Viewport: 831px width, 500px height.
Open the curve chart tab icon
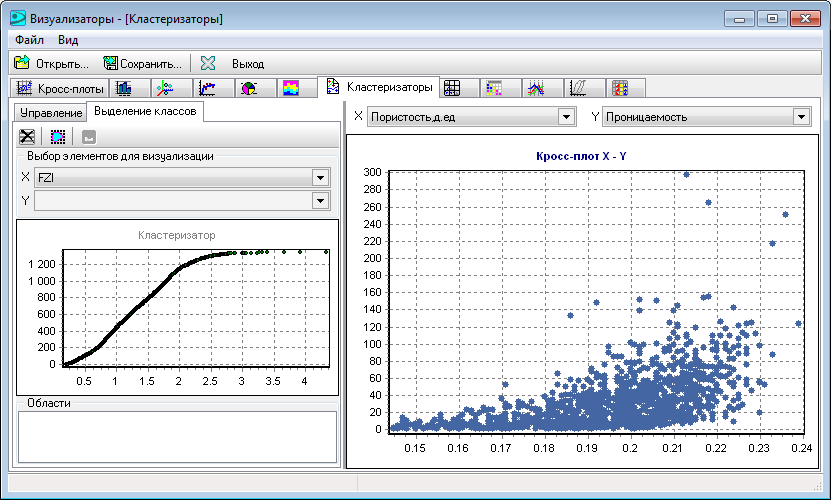[x=207, y=88]
